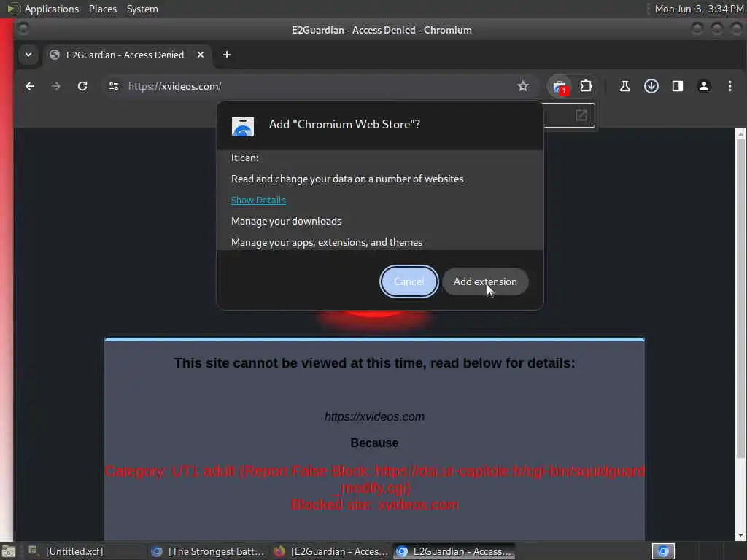Click 'Read and change your data' permission text
The height and width of the screenshot is (560, 747).
coord(347,179)
